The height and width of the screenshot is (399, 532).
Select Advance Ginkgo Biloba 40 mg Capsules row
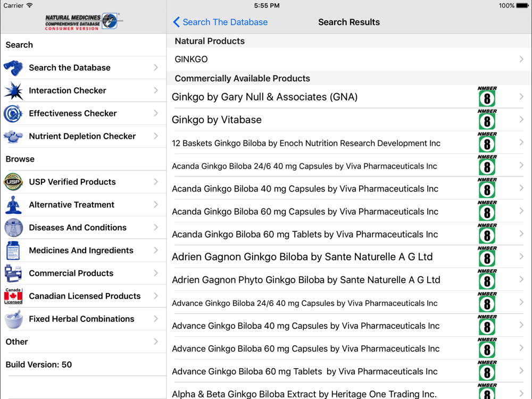click(x=349, y=326)
